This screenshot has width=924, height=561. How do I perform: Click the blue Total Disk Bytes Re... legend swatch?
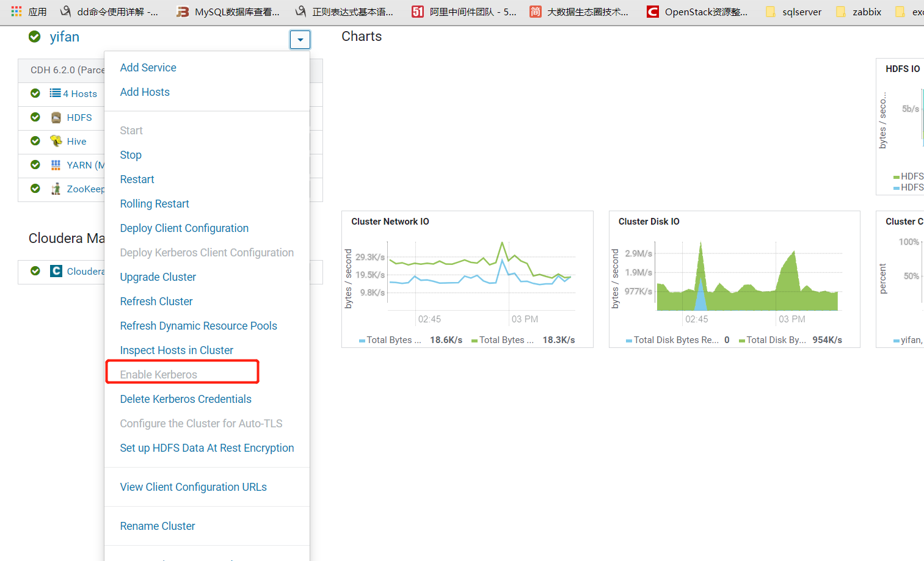pos(629,341)
